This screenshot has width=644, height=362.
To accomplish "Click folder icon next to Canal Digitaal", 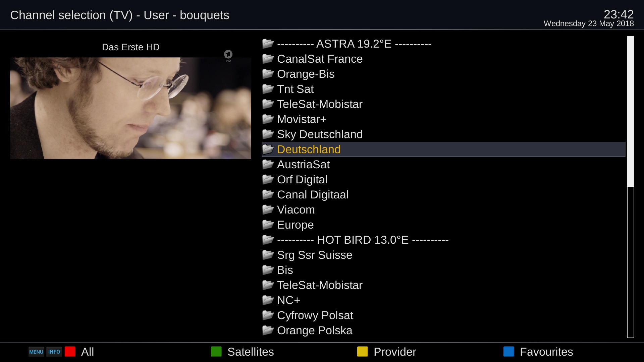I will pos(268,194).
